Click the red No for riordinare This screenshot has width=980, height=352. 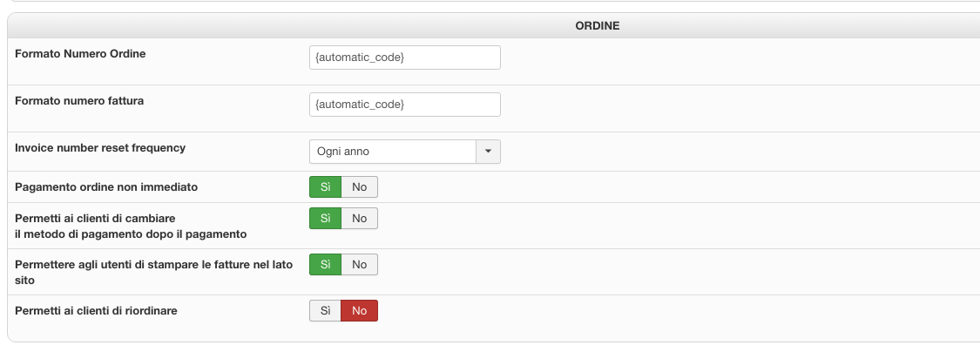pyautogui.click(x=359, y=311)
